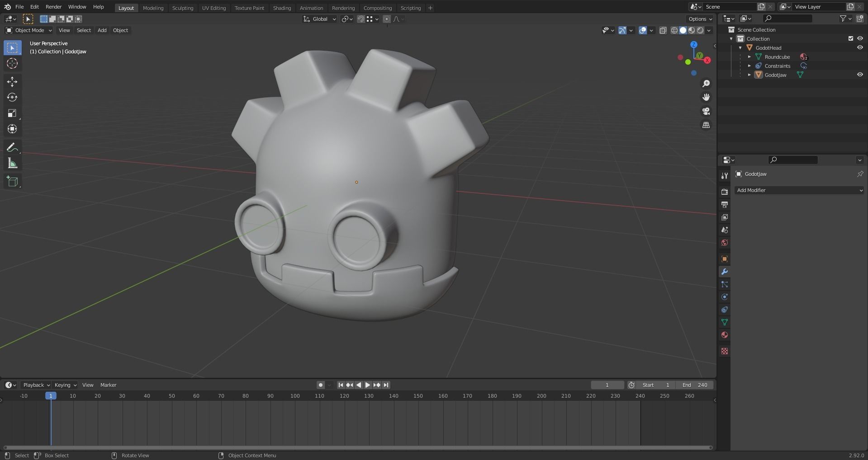Select the Add Cube tool

click(12, 182)
